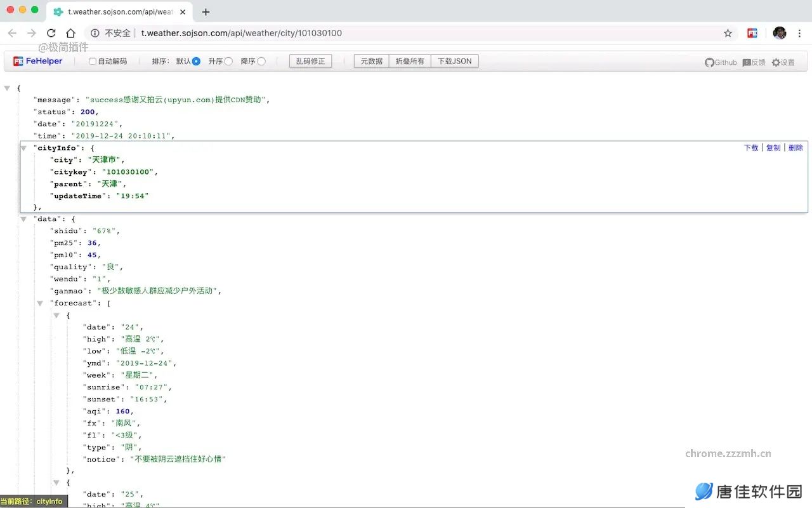View site security info for 不安全
This screenshot has height=508, width=812.
tap(112, 33)
